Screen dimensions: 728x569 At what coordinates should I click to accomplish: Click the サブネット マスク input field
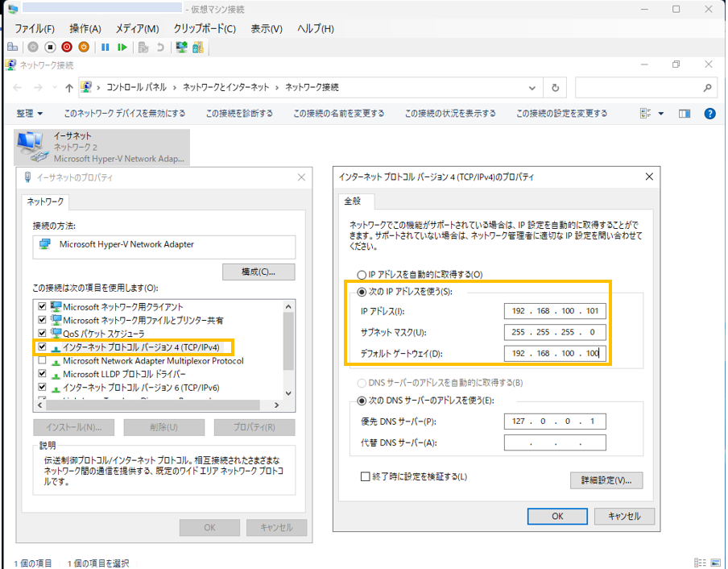tap(555, 332)
